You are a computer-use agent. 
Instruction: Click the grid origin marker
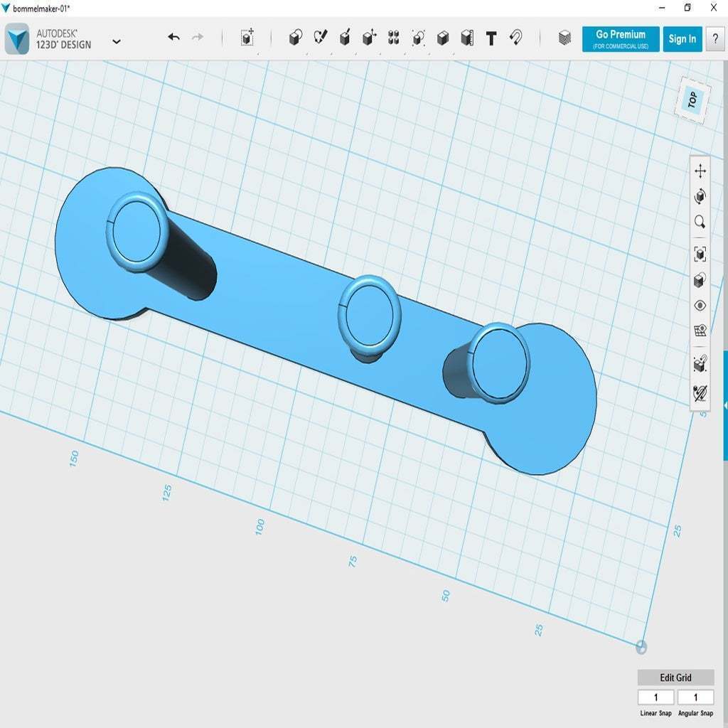coord(641,646)
